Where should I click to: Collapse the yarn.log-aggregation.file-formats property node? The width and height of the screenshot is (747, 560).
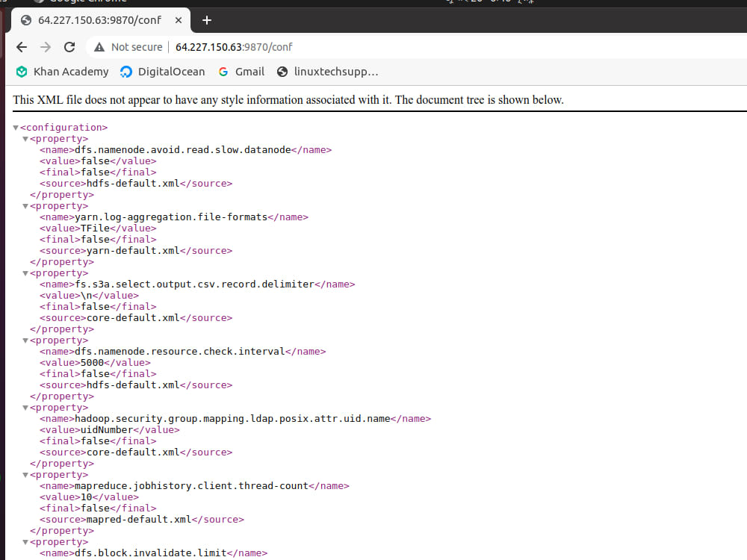pyautogui.click(x=25, y=206)
